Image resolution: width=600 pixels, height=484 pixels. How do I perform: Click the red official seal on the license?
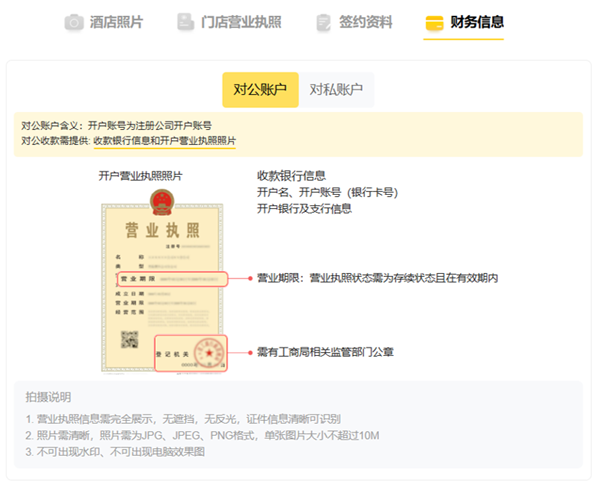(x=208, y=353)
